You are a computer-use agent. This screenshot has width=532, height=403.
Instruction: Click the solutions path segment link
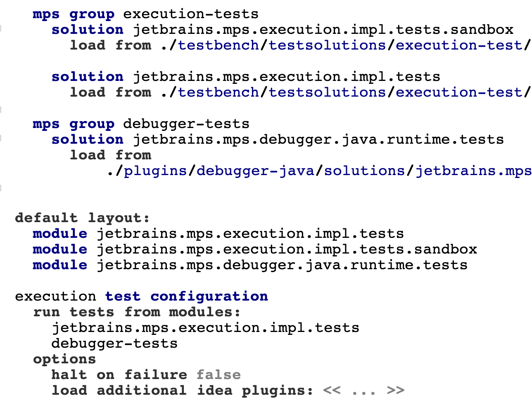click(364, 171)
